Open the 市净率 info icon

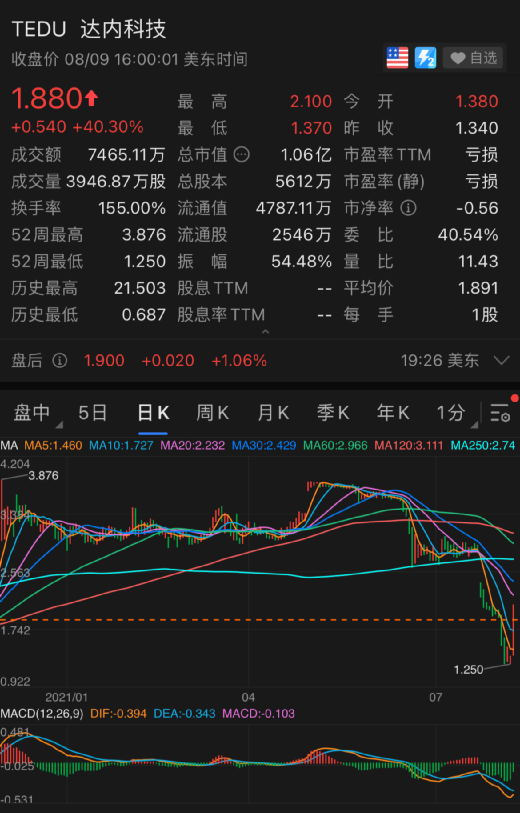(409, 208)
